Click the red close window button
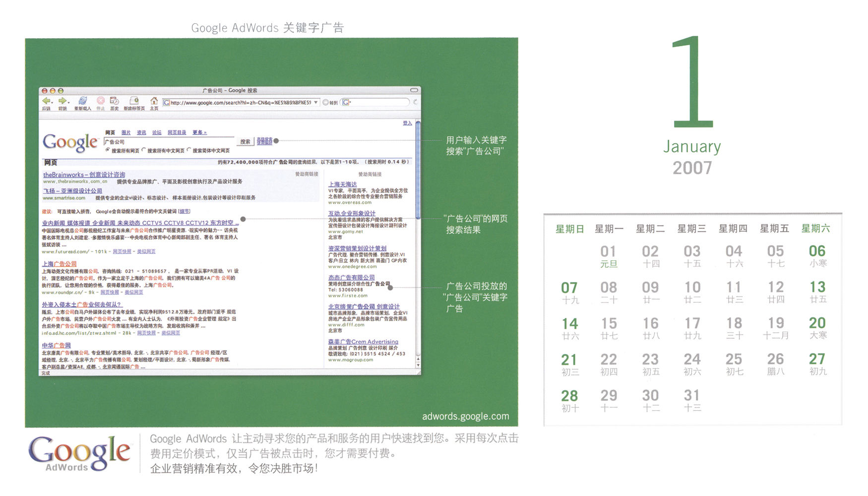The height and width of the screenshot is (496, 868). (x=45, y=91)
